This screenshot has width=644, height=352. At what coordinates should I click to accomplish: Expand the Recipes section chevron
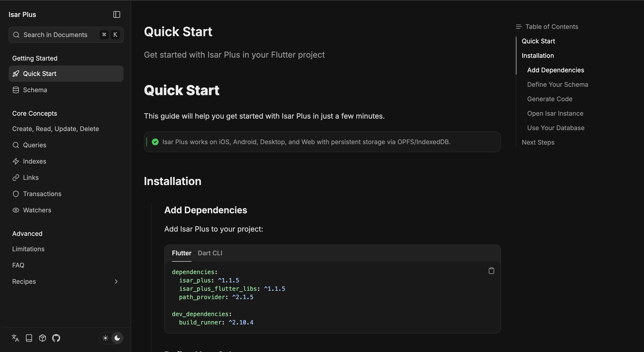116,281
